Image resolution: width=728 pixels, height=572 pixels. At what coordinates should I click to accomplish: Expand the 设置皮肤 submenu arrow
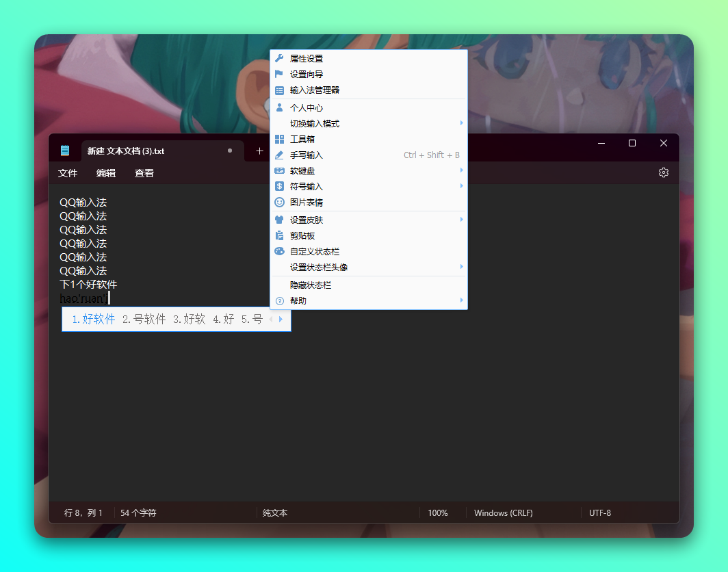[x=461, y=220]
